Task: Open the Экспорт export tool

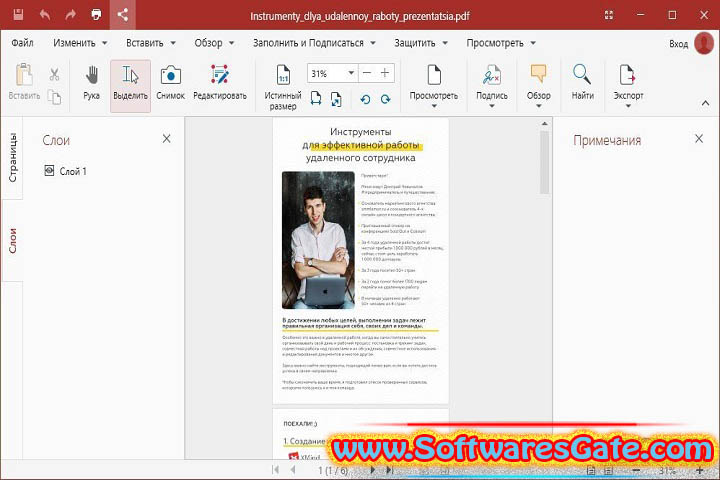Action: coord(628,86)
